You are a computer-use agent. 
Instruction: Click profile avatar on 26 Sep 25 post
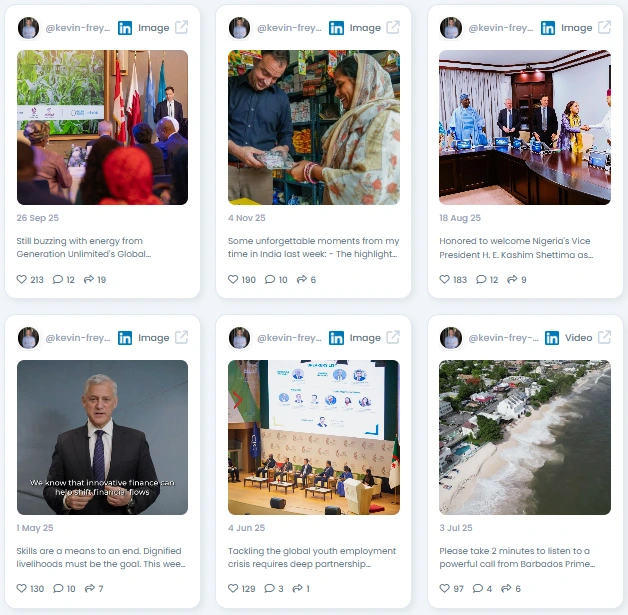(28, 28)
